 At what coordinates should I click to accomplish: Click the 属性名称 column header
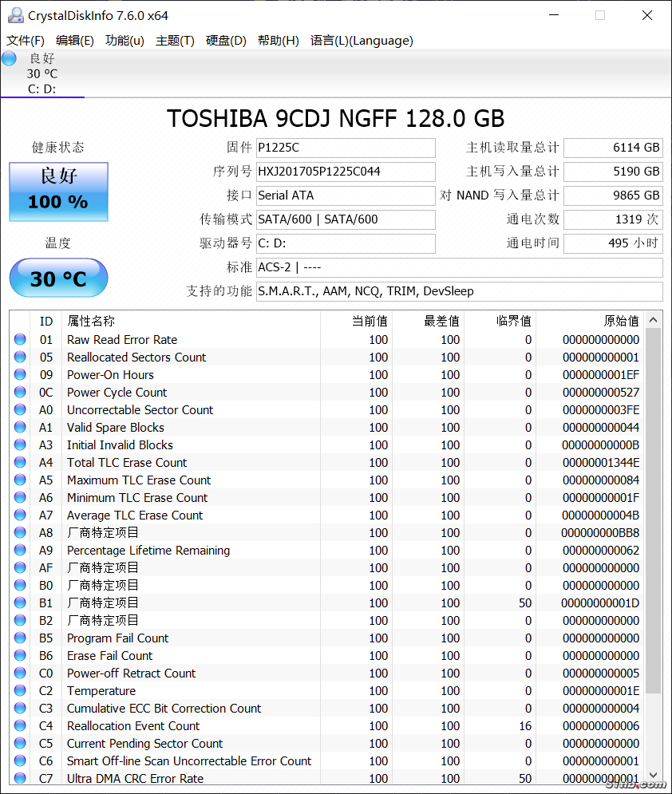click(91, 321)
